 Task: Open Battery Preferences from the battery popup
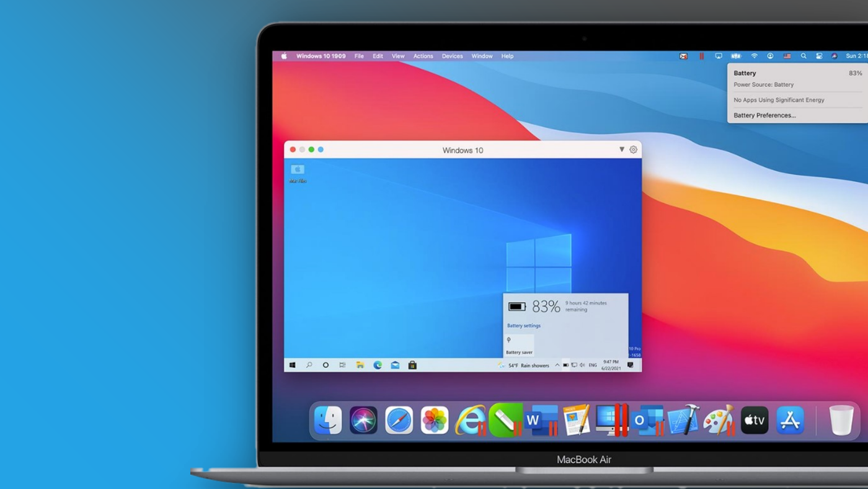[764, 115]
